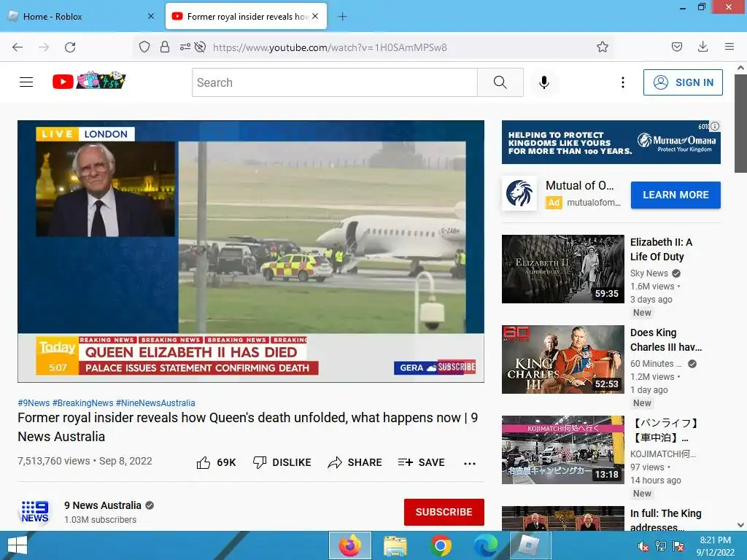Click the #9News hashtag
The height and width of the screenshot is (560, 747).
34,402
